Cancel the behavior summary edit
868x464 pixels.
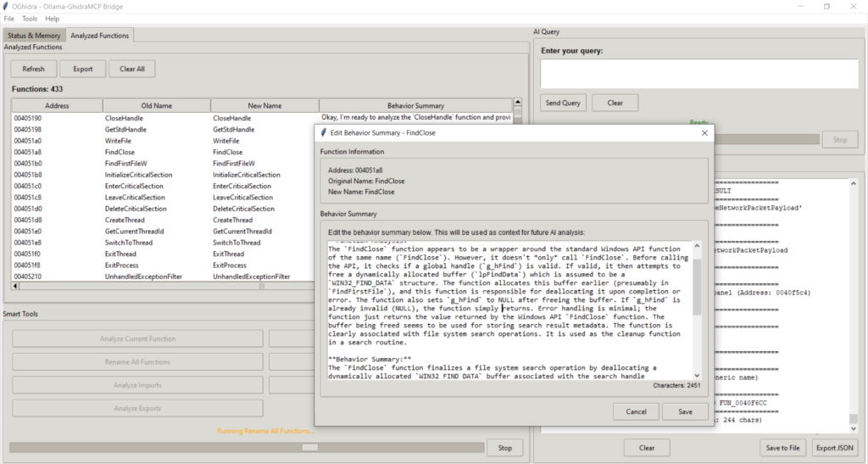[636, 411]
